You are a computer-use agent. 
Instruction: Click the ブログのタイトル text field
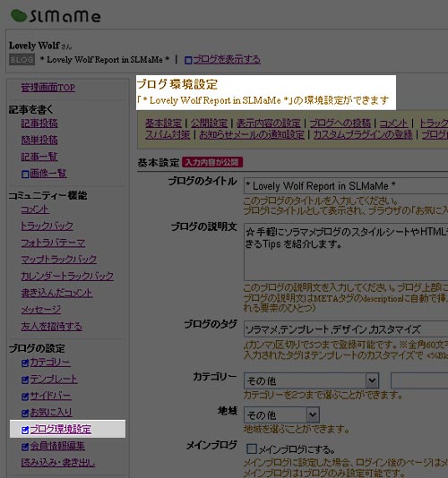coord(346,185)
